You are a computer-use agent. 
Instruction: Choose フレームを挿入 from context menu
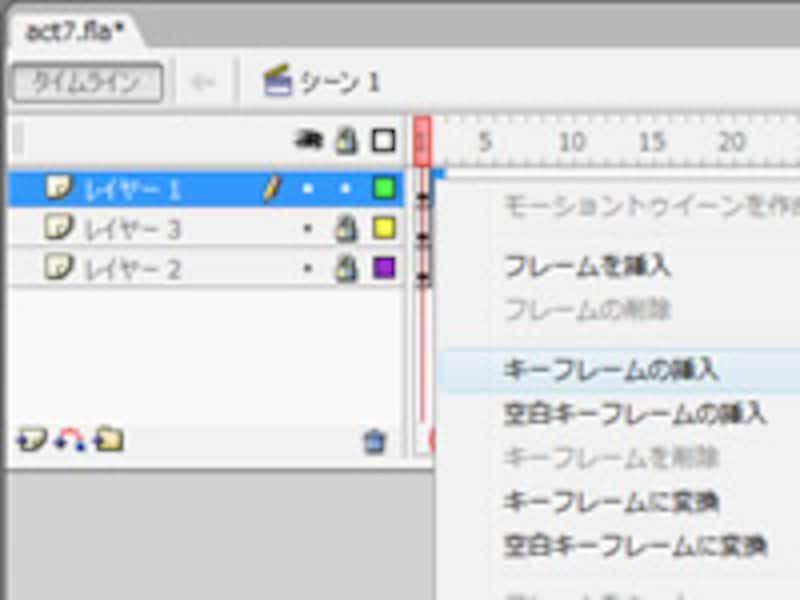(587, 267)
